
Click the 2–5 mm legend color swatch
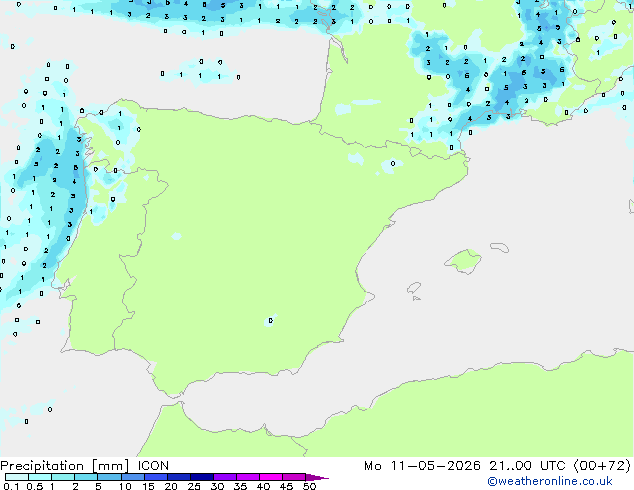pyautogui.click(x=86, y=477)
